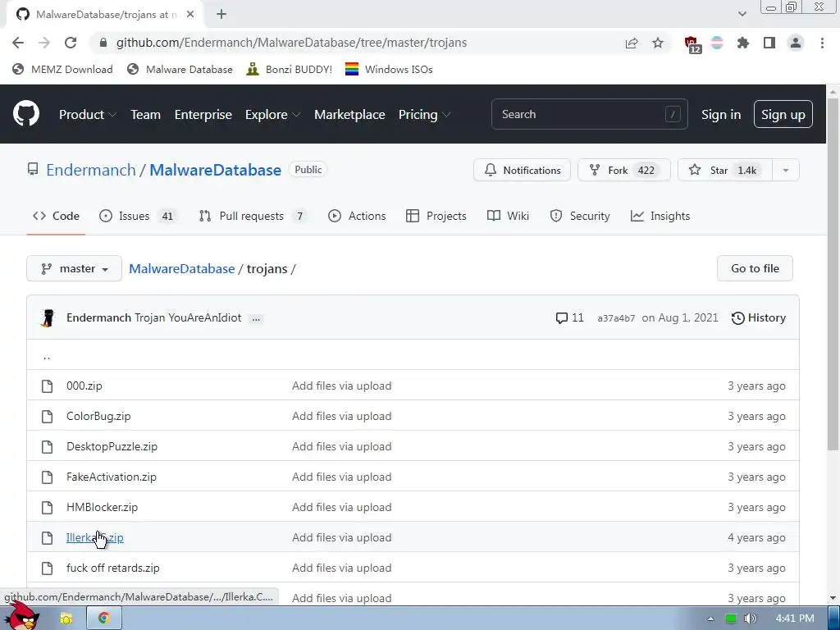The height and width of the screenshot is (630, 840).
Task: Open the red shield extension with badge 12
Action: [x=692, y=44]
